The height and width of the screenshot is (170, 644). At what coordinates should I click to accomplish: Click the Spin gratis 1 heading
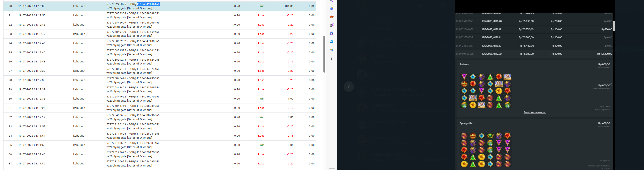(466, 123)
